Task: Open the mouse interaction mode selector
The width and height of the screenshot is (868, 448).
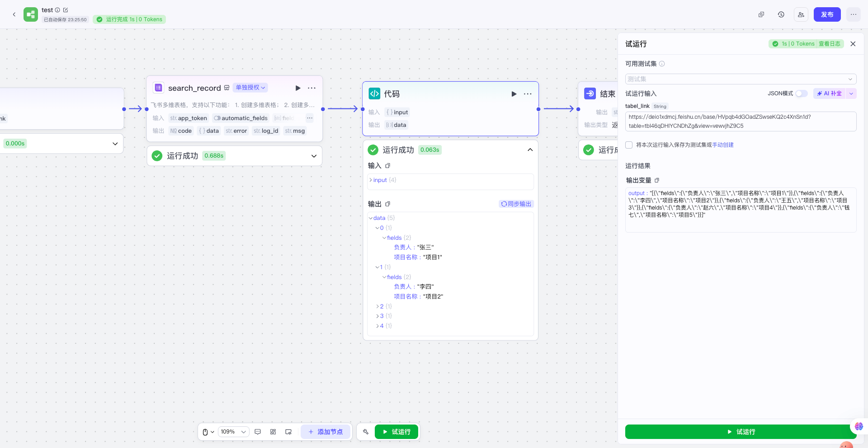Action: pos(208,432)
